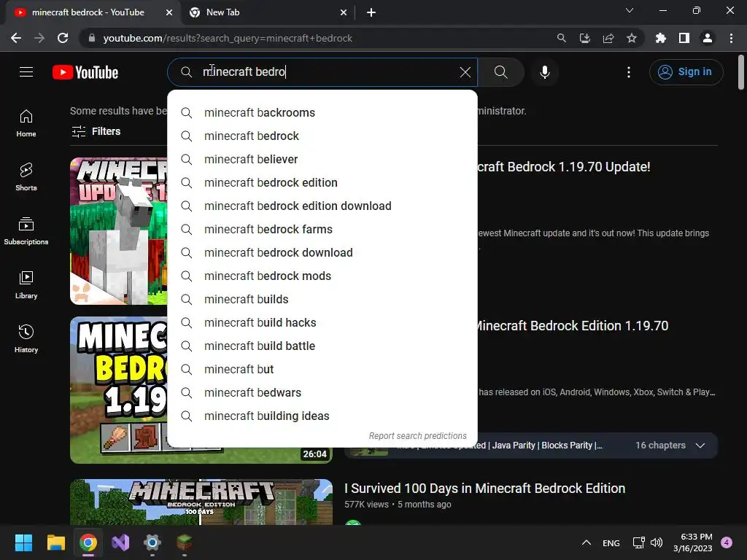
Task: Expand the 16 chapters dropdown
Action: click(x=700, y=446)
